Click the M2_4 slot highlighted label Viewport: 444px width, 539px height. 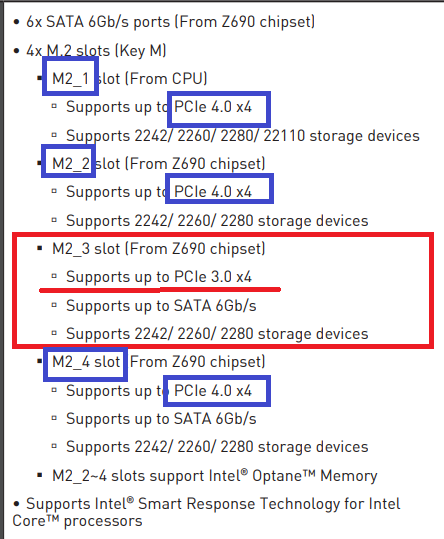pos(86,362)
